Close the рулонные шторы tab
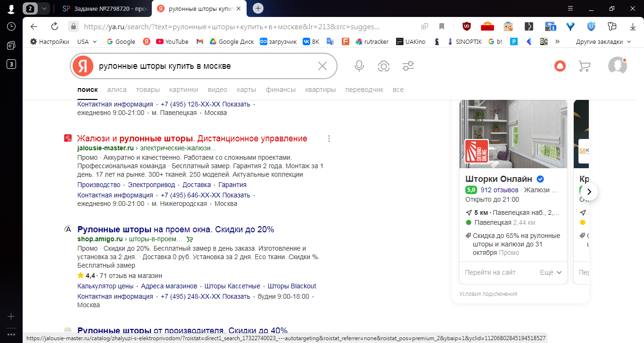 coord(239,8)
